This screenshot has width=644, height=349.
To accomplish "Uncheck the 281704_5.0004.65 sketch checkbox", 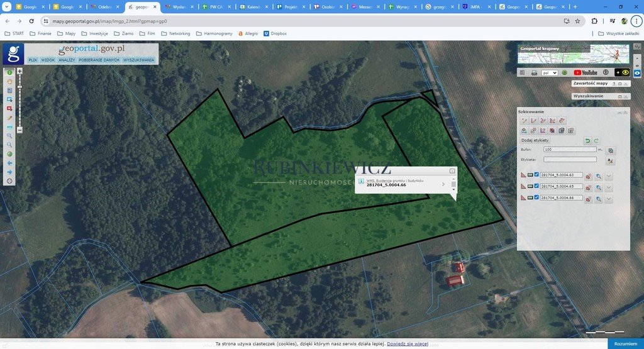I will [x=536, y=187].
